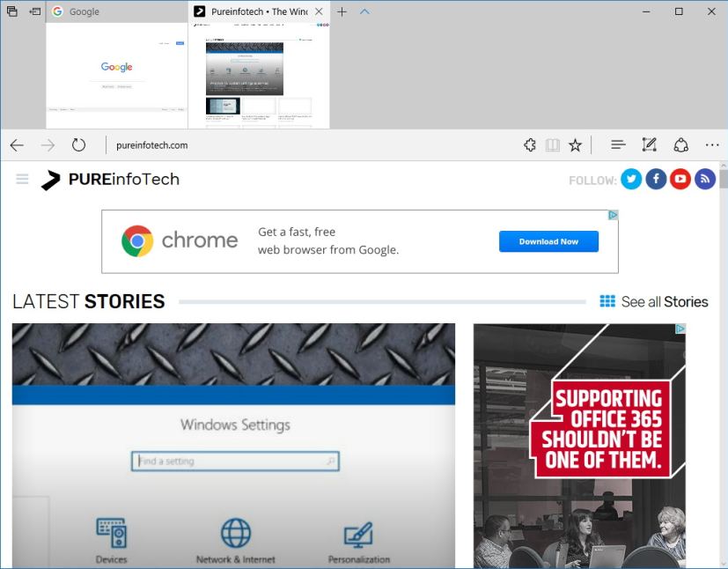
Task: Share the current page
Action: pos(680,144)
